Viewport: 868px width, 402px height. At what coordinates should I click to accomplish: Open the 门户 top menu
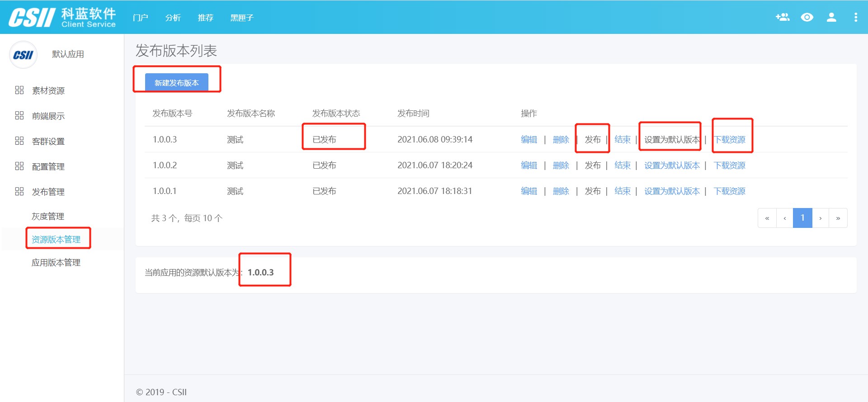[140, 18]
